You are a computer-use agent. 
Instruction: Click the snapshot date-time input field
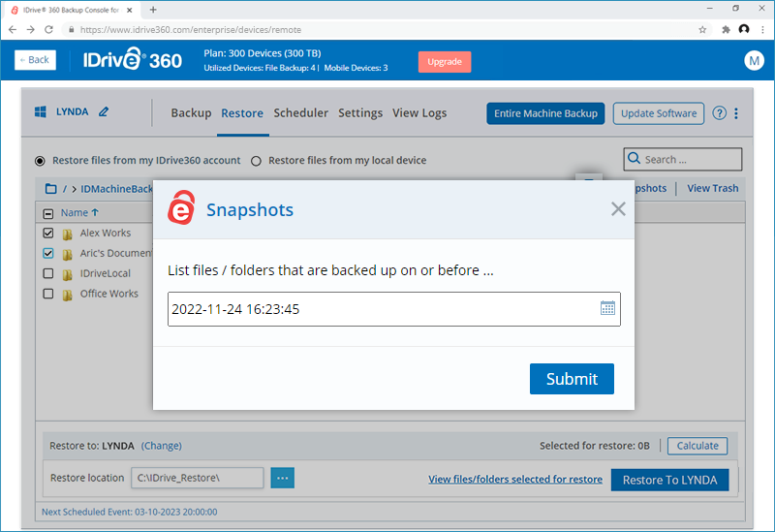point(394,309)
